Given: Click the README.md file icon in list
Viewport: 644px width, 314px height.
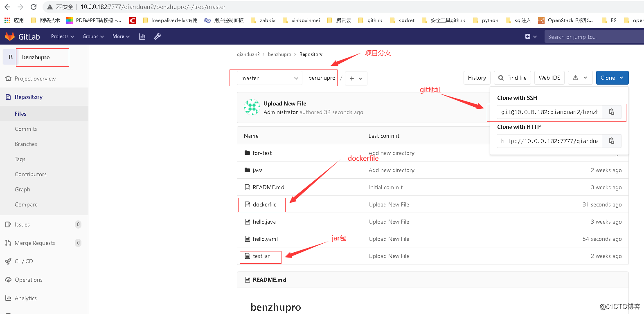Looking at the screenshot, I should [247, 187].
